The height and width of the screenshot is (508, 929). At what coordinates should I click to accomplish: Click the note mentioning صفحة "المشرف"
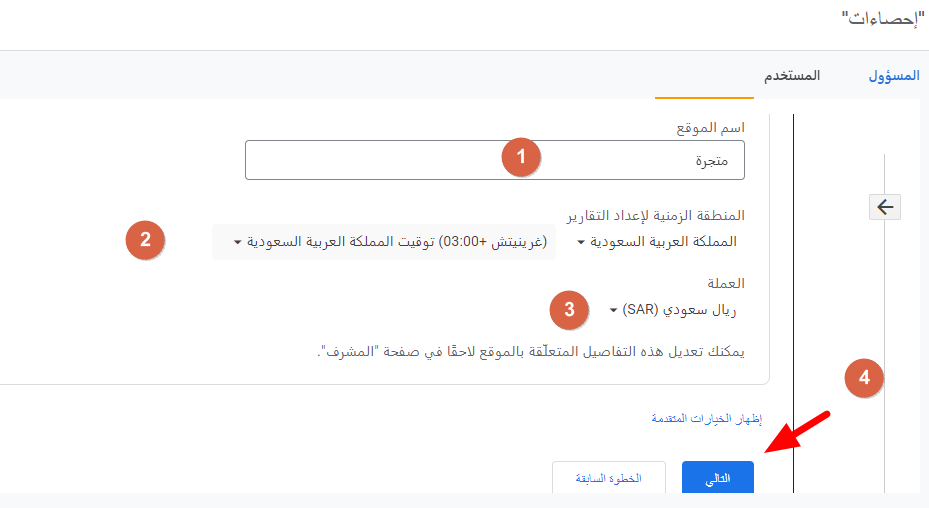531,352
